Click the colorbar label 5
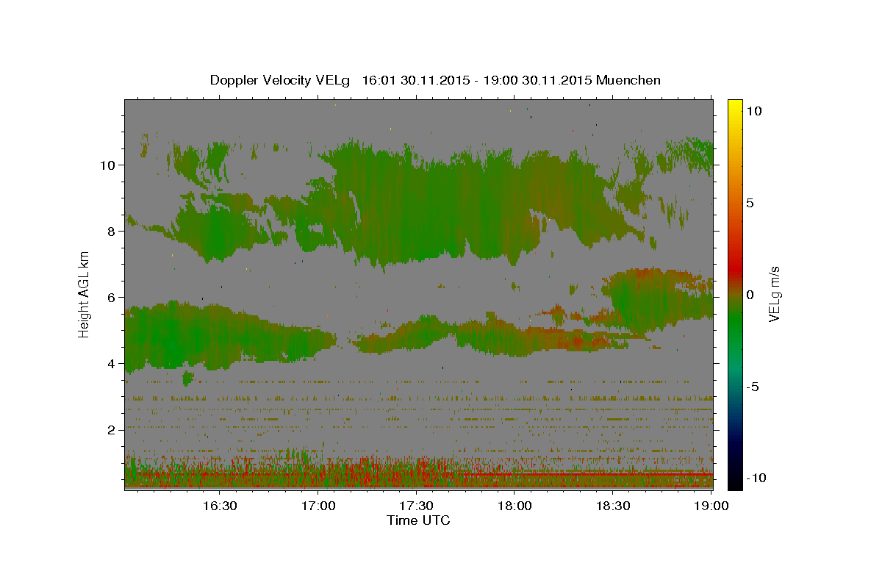The height and width of the screenshot is (588, 882). (749, 203)
